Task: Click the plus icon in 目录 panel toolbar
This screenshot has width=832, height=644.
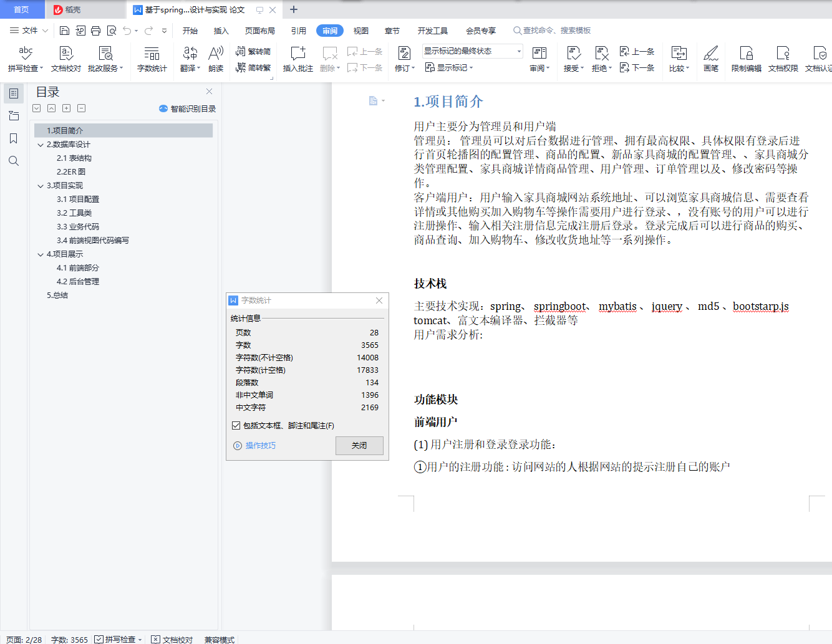Action: coord(67,108)
